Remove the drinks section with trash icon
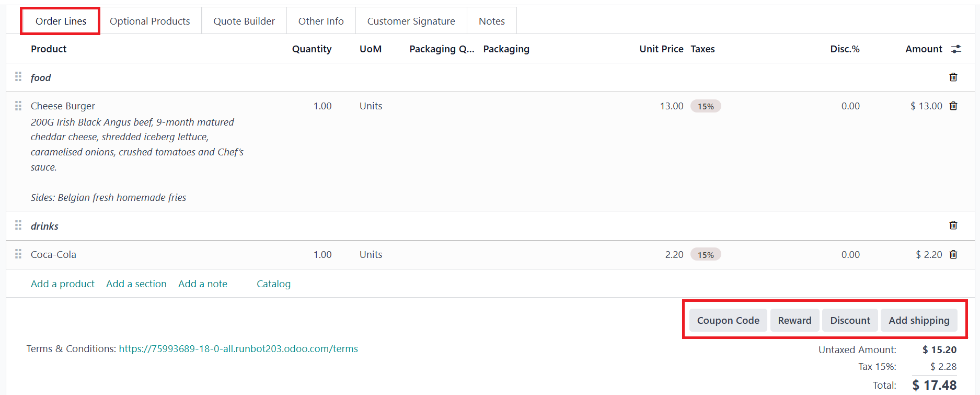This screenshot has height=395, width=980. click(953, 225)
